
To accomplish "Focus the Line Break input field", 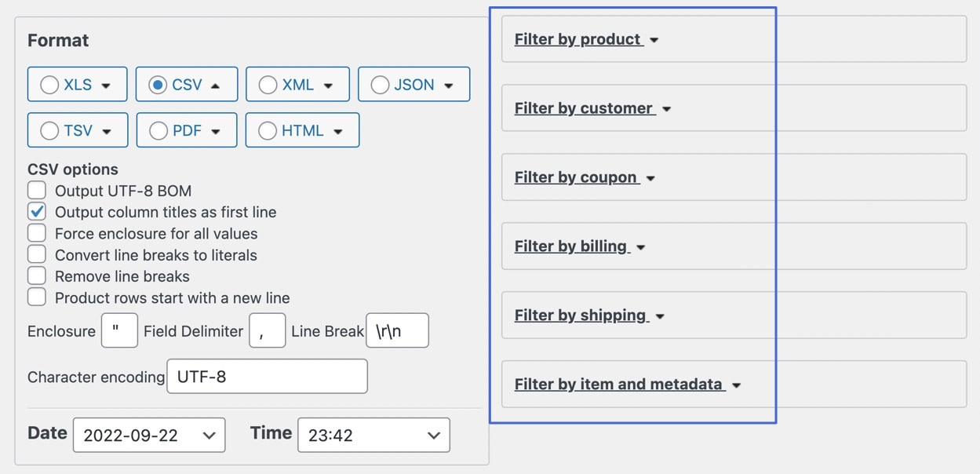I will 397,330.
